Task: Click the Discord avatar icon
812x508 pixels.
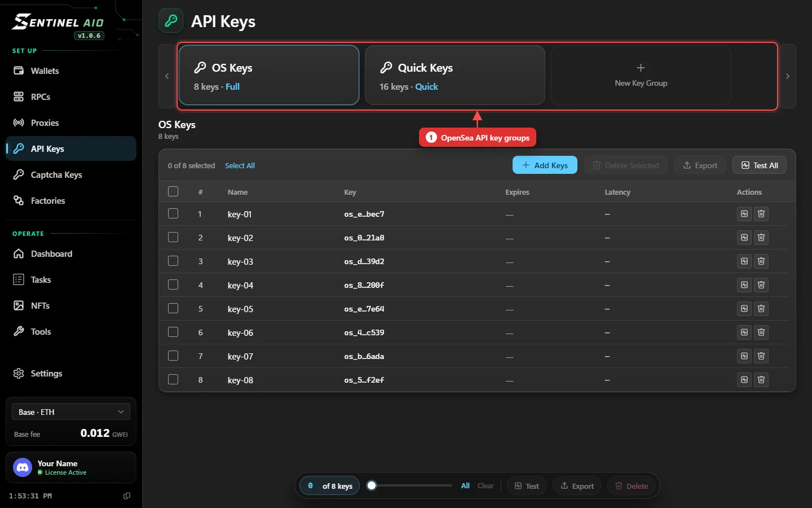Action: coord(23,467)
